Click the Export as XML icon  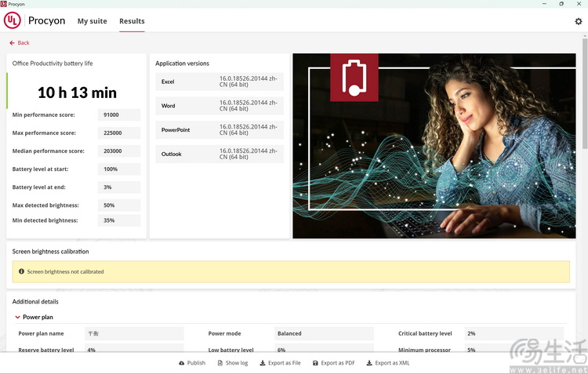click(x=369, y=363)
